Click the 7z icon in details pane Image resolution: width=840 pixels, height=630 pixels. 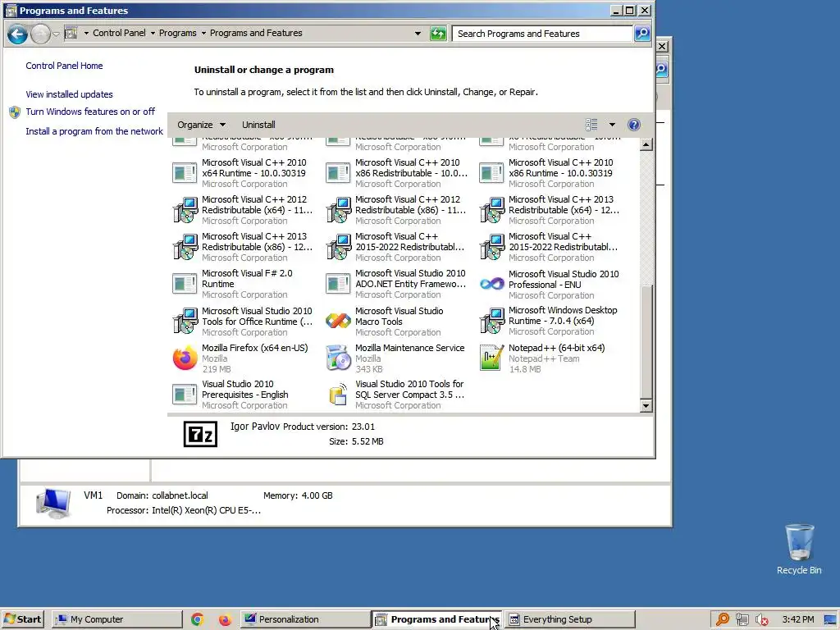pos(200,434)
